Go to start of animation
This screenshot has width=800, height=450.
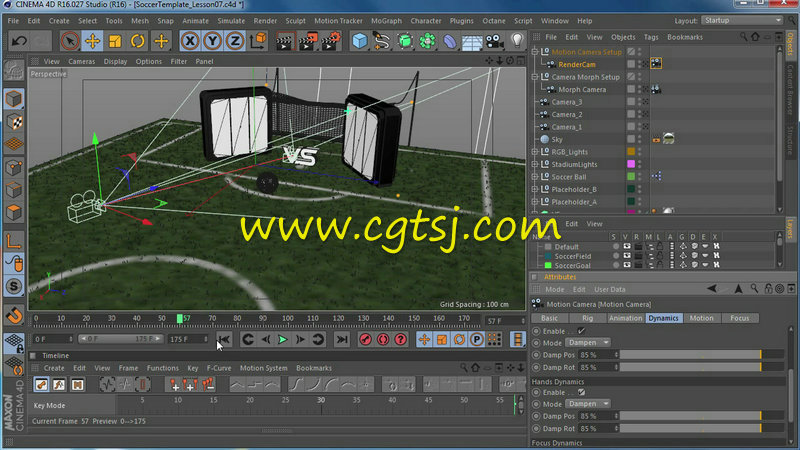(x=224, y=339)
